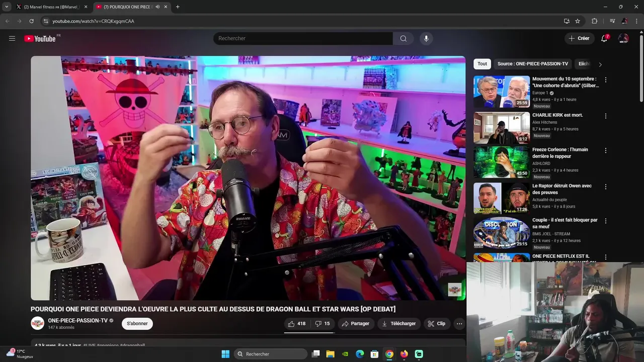Open the Chrome three-dot menu
The width and height of the screenshot is (644, 362).
click(x=636, y=21)
